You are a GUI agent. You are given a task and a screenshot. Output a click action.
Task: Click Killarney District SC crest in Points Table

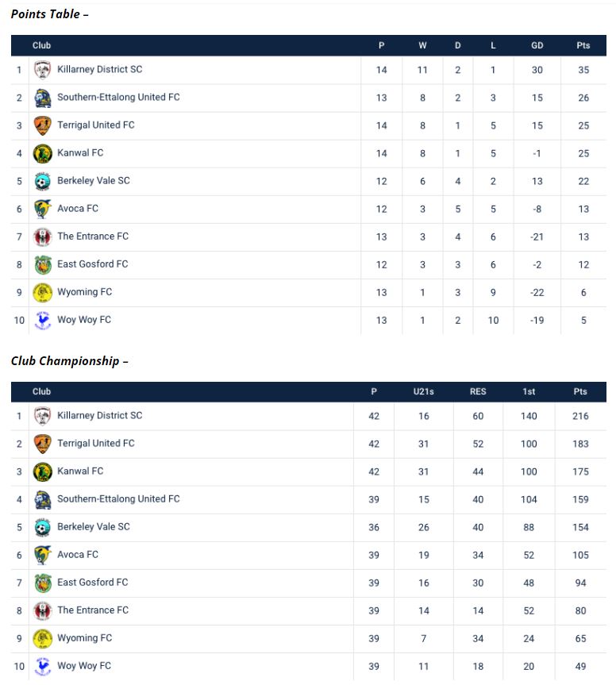tap(43, 70)
